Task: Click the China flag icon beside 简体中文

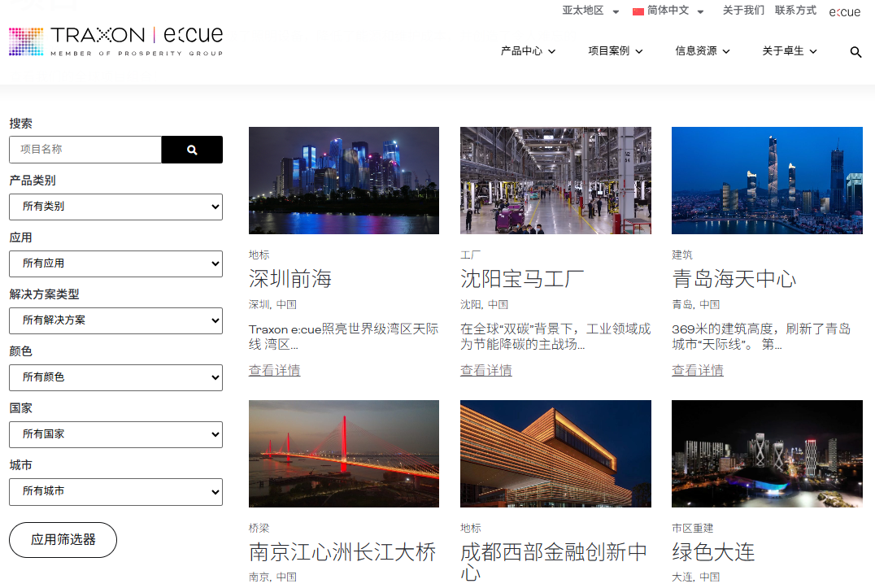Action: 637,12
